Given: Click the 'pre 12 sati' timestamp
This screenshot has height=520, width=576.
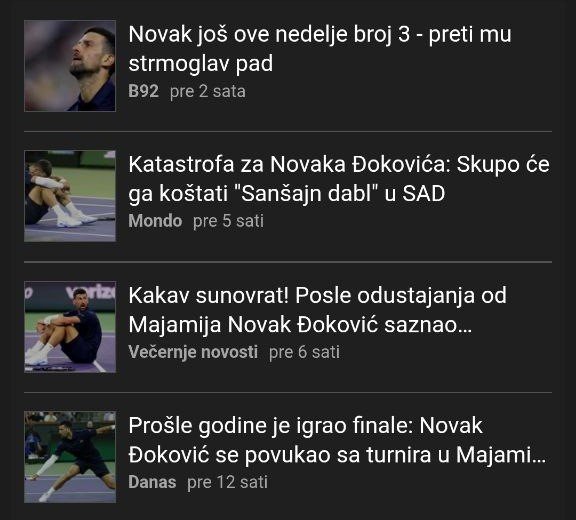Looking at the screenshot, I should [227, 482].
